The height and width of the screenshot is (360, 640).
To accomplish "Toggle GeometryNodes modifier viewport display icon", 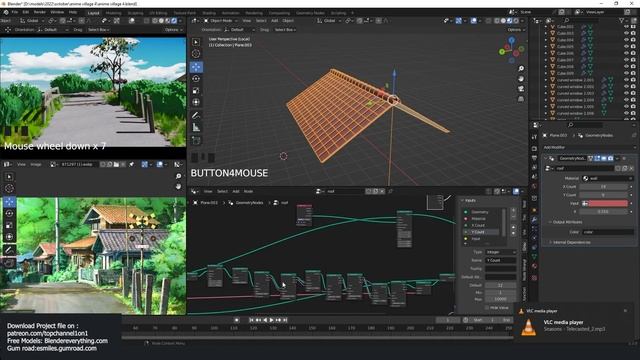I will (604, 158).
